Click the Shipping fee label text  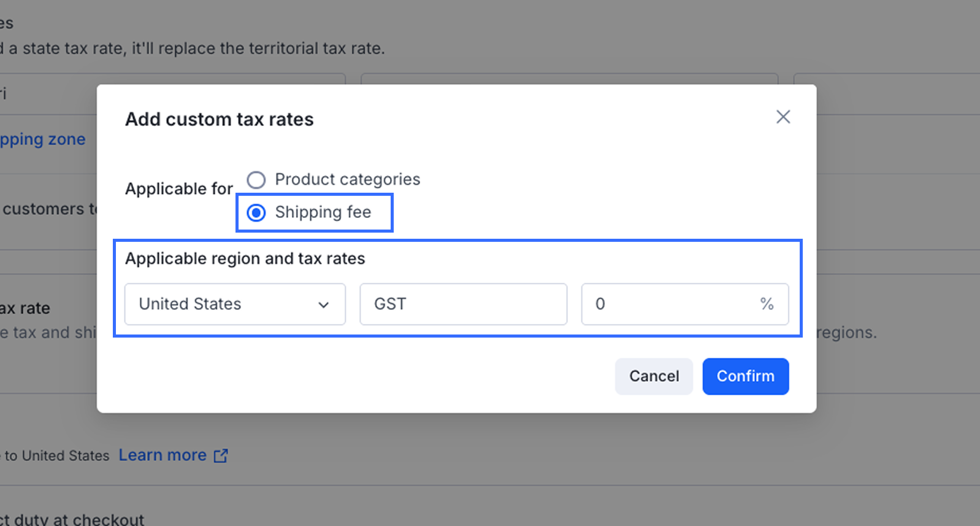tap(323, 212)
